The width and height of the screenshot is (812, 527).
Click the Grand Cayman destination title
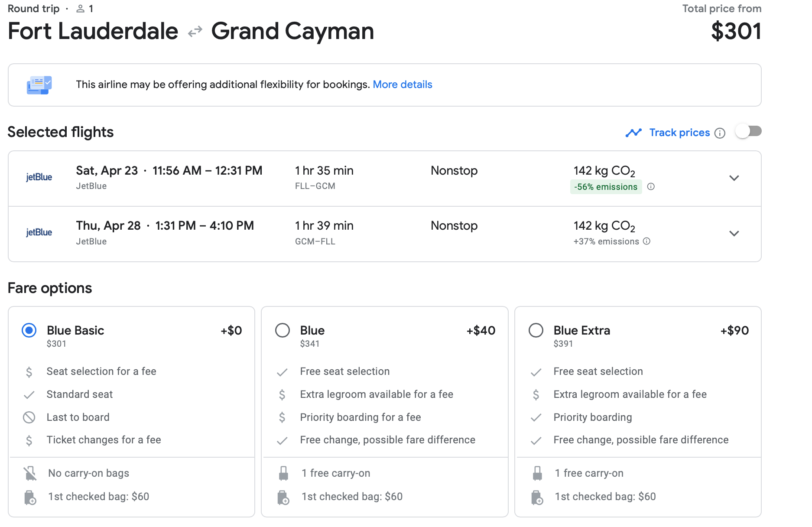click(x=292, y=31)
